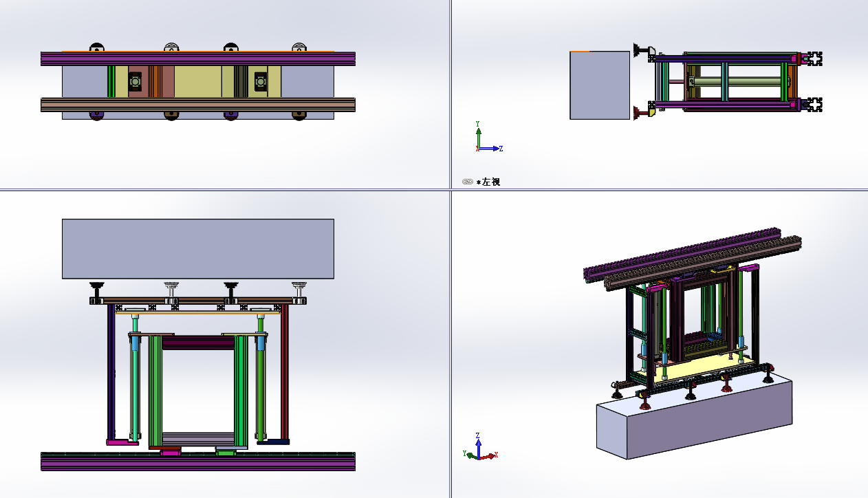The width and height of the screenshot is (868, 498).
Task: Select the green foot pad in front view
Action: 226,452
